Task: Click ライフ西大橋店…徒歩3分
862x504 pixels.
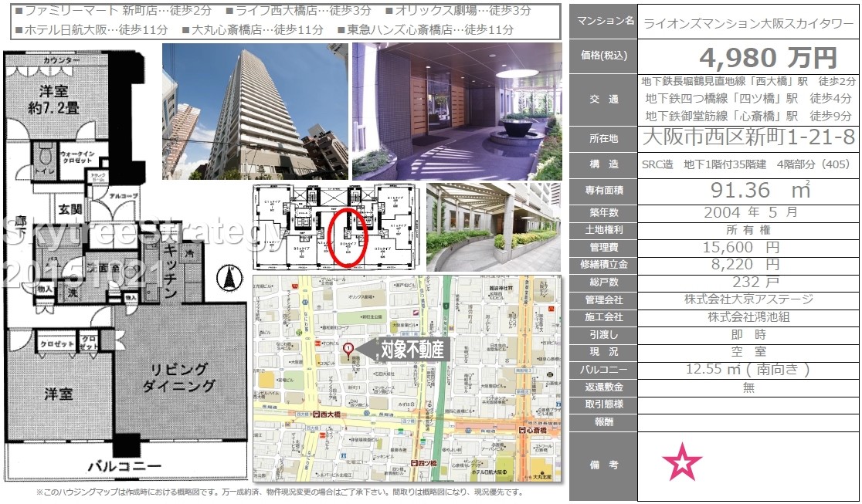Action: 299,11
